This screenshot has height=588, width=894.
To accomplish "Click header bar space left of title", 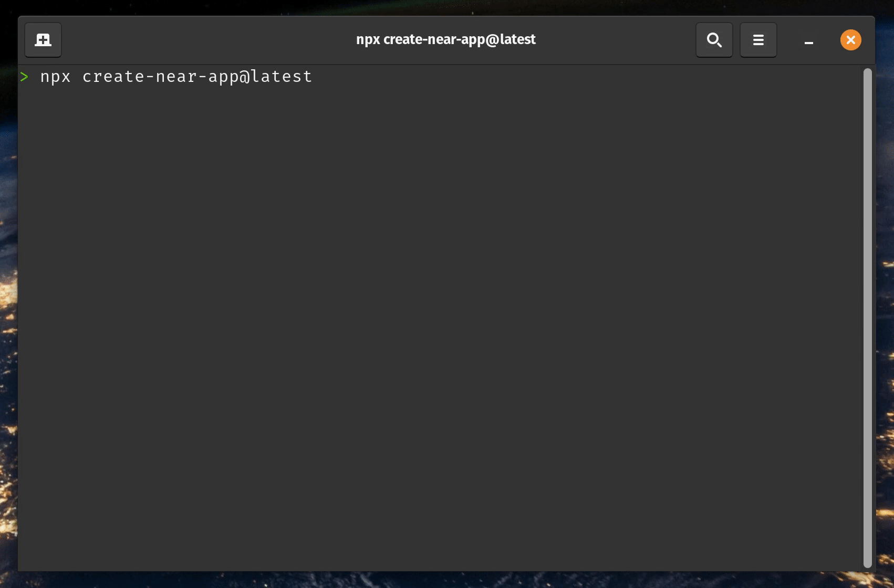I will (210, 40).
